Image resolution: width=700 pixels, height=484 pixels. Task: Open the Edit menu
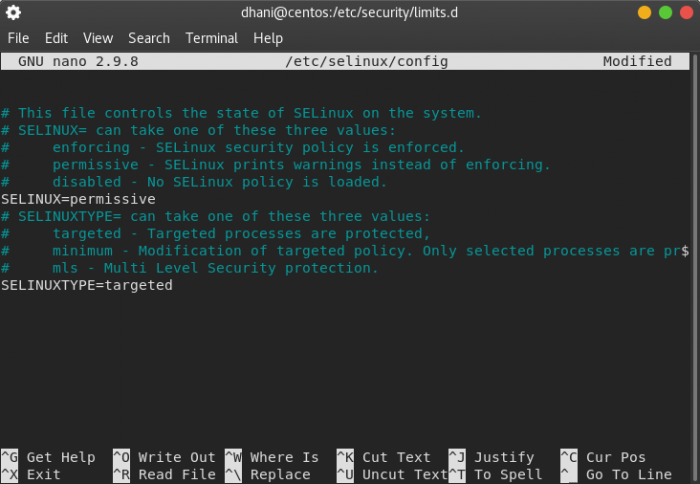coord(56,38)
